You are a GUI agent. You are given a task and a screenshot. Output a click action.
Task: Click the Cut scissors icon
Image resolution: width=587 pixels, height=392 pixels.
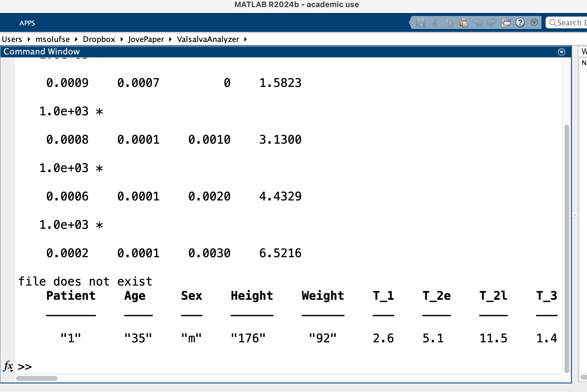(435, 23)
